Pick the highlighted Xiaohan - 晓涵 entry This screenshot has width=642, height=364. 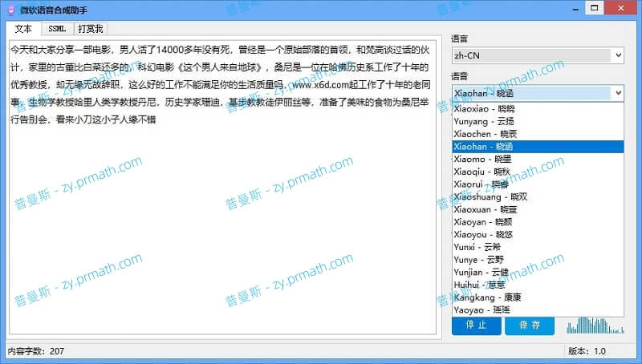point(538,147)
